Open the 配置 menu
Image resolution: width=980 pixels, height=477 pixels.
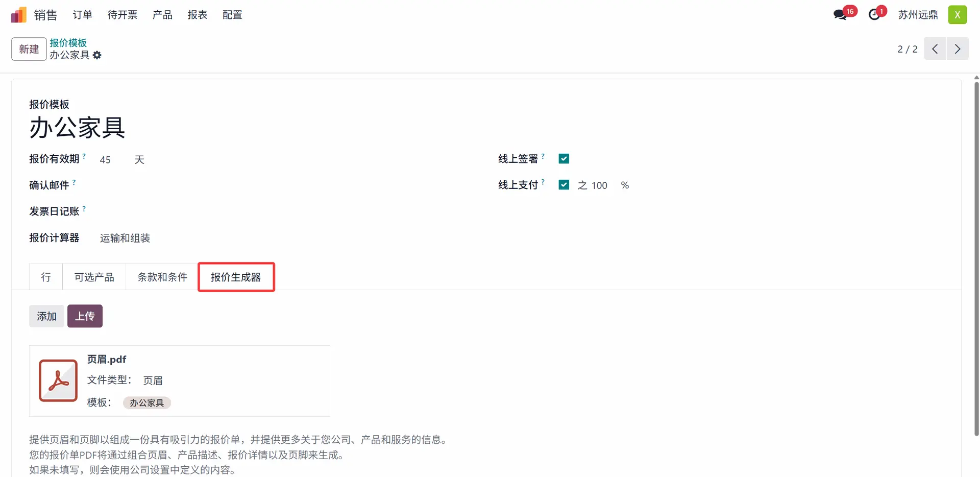coord(232,15)
